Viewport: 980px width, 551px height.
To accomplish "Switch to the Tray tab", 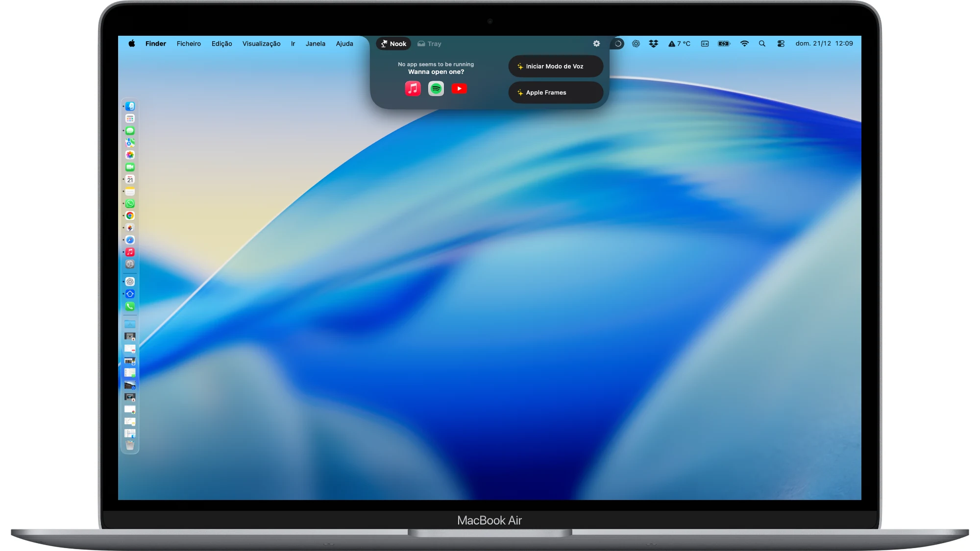I will tap(429, 44).
